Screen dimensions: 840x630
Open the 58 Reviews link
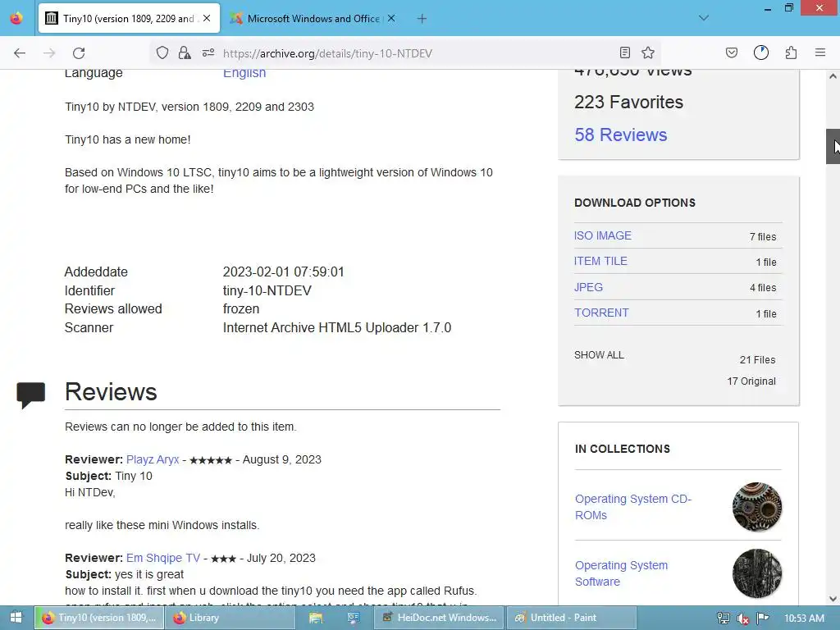tap(620, 135)
